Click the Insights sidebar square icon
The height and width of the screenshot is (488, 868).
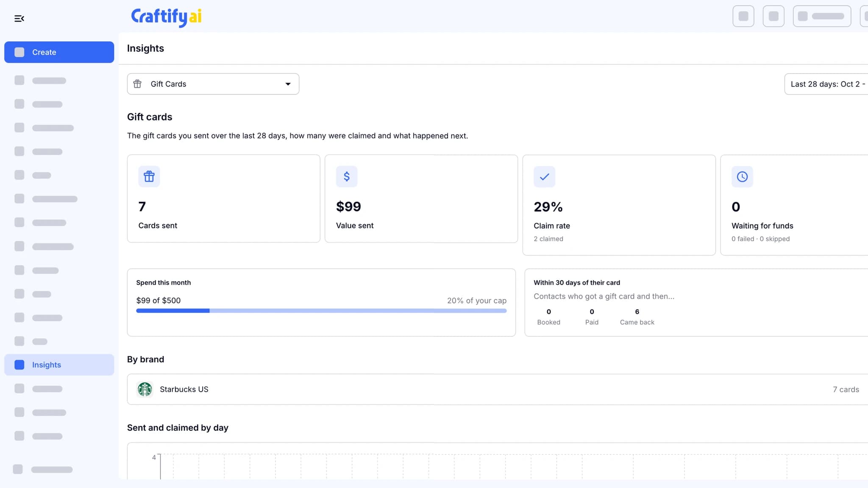(19, 365)
